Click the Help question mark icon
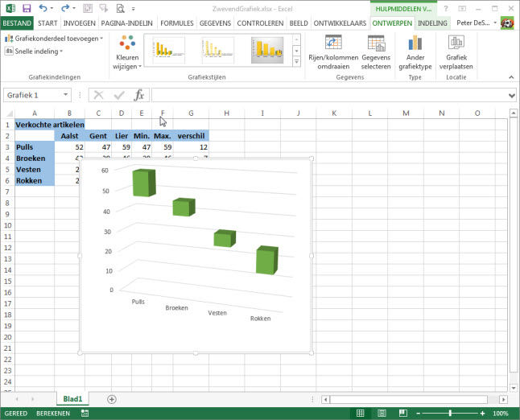 click(446, 9)
